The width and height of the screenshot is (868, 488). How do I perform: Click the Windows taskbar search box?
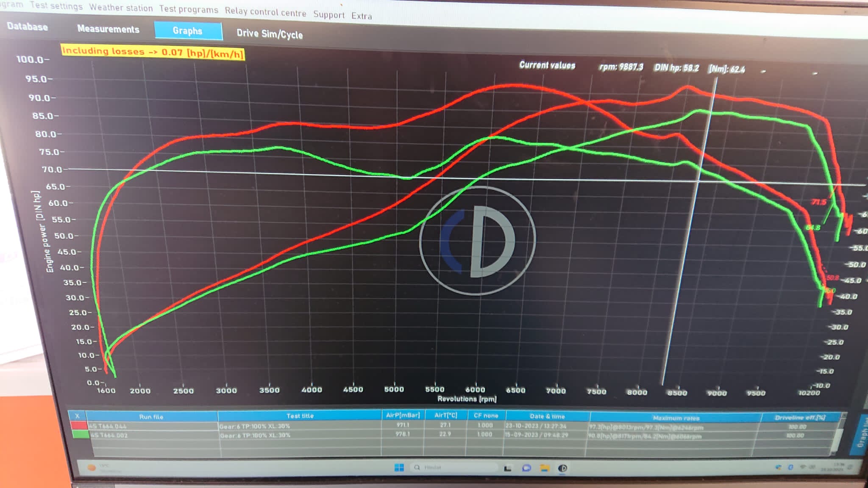coord(453,467)
